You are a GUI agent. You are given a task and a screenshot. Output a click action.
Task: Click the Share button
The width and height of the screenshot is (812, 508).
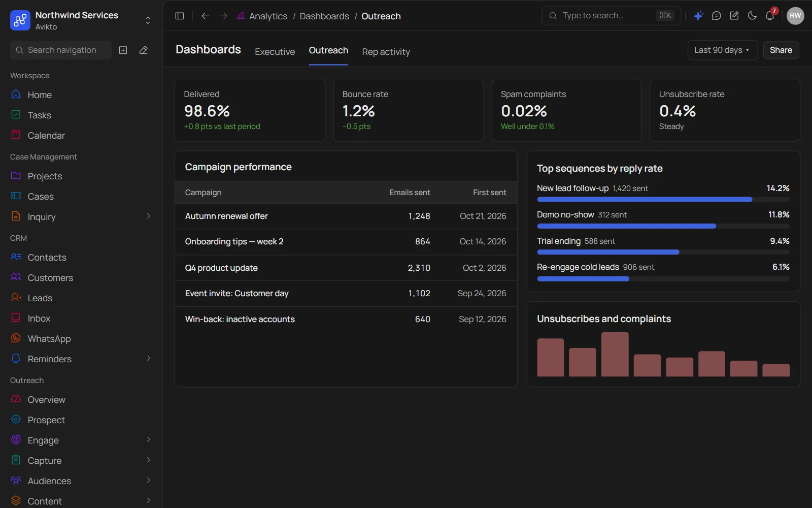point(781,50)
